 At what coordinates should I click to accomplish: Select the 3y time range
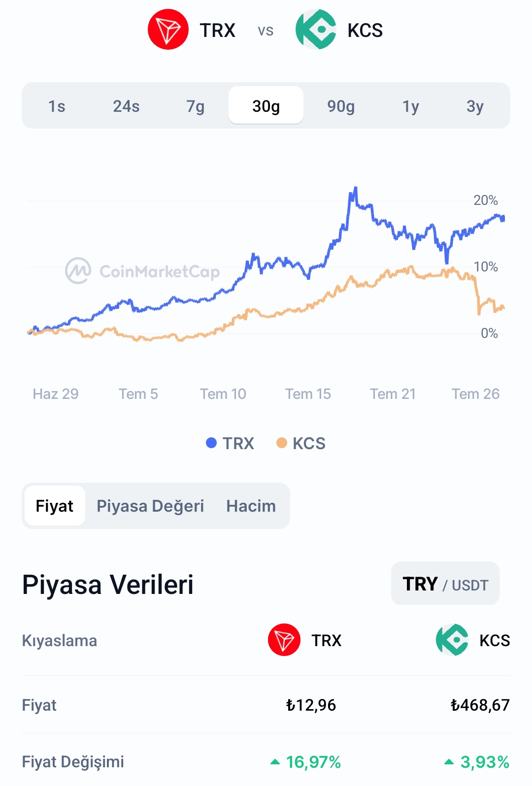(475, 105)
